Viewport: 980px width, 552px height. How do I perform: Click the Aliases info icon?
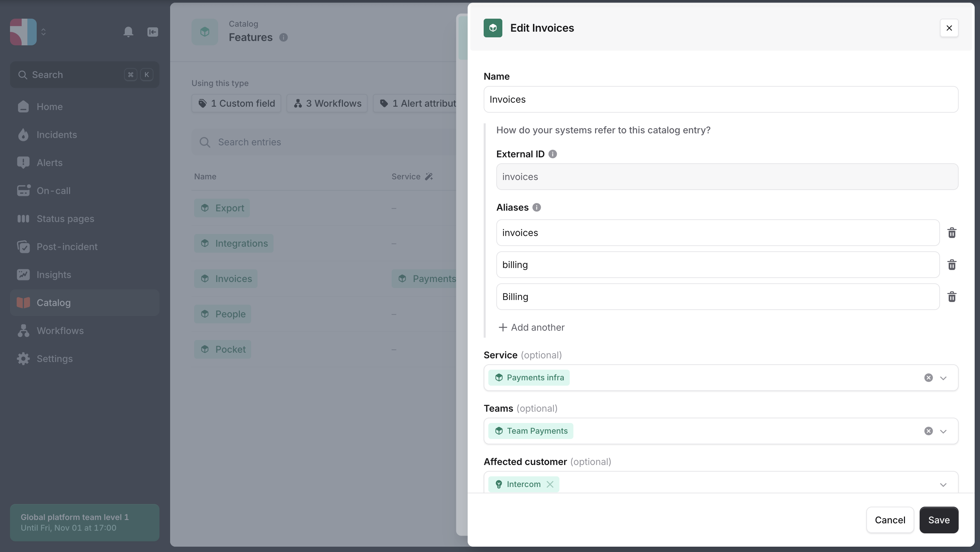pyautogui.click(x=536, y=207)
